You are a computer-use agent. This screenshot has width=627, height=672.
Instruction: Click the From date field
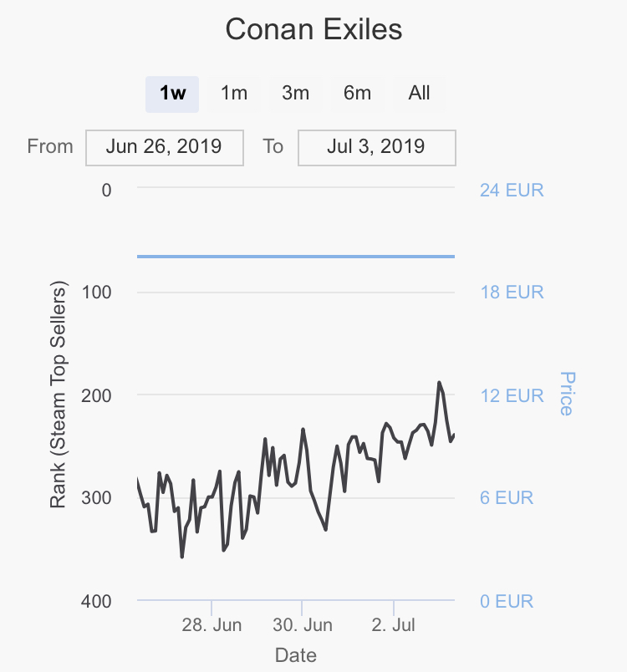click(164, 147)
